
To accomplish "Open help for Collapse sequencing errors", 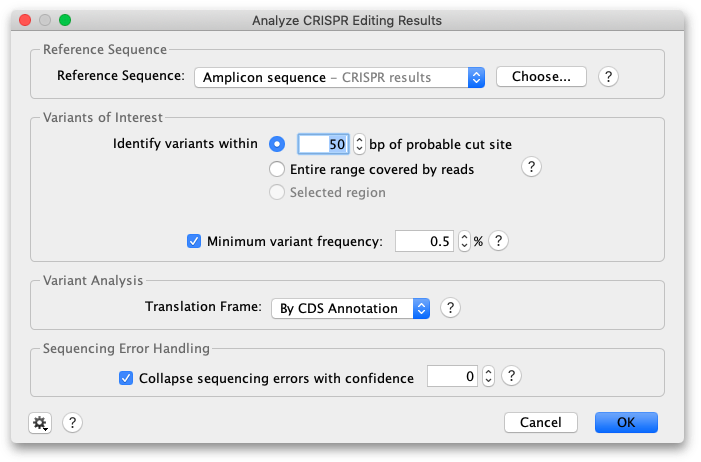I will pyautogui.click(x=511, y=376).
